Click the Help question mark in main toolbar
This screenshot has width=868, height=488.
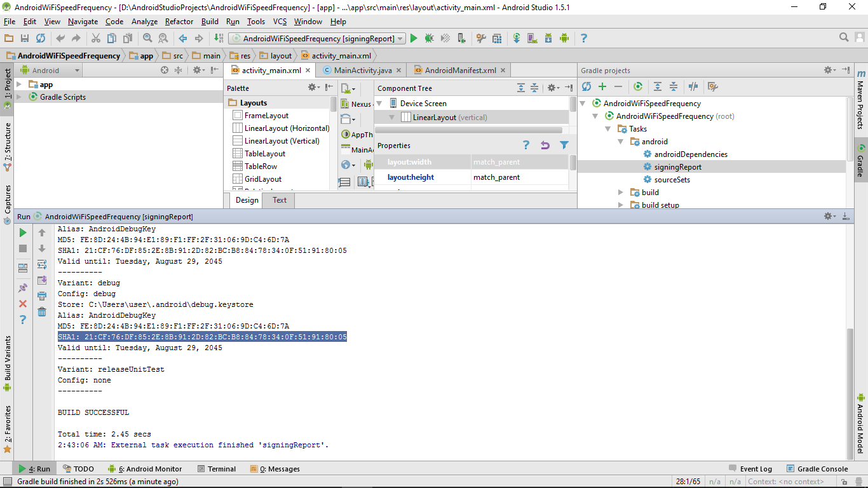coord(584,38)
